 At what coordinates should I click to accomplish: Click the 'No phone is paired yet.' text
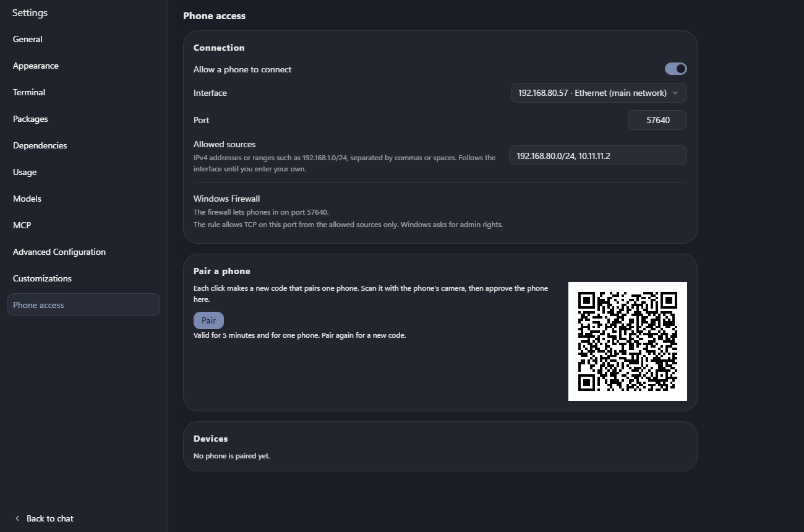pyautogui.click(x=232, y=456)
